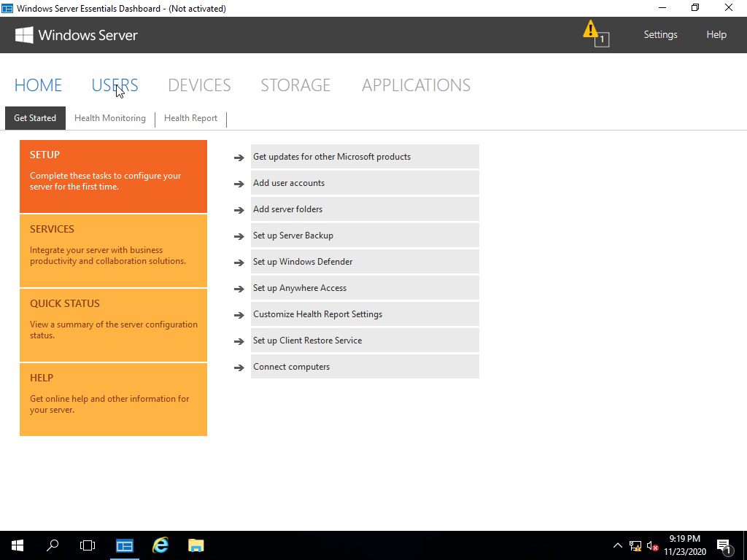
Task: Open the alert viewer warning icon
Action: pyautogui.click(x=595, y=34)
